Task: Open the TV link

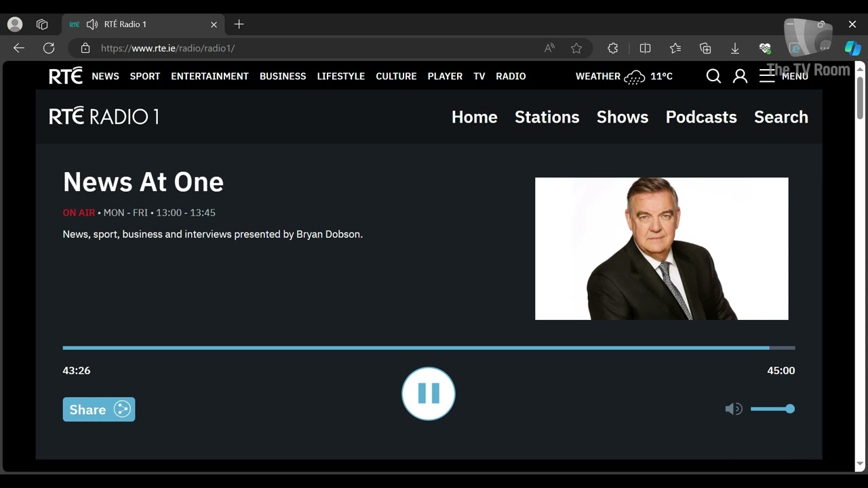Action: click(x=479, y=76)
